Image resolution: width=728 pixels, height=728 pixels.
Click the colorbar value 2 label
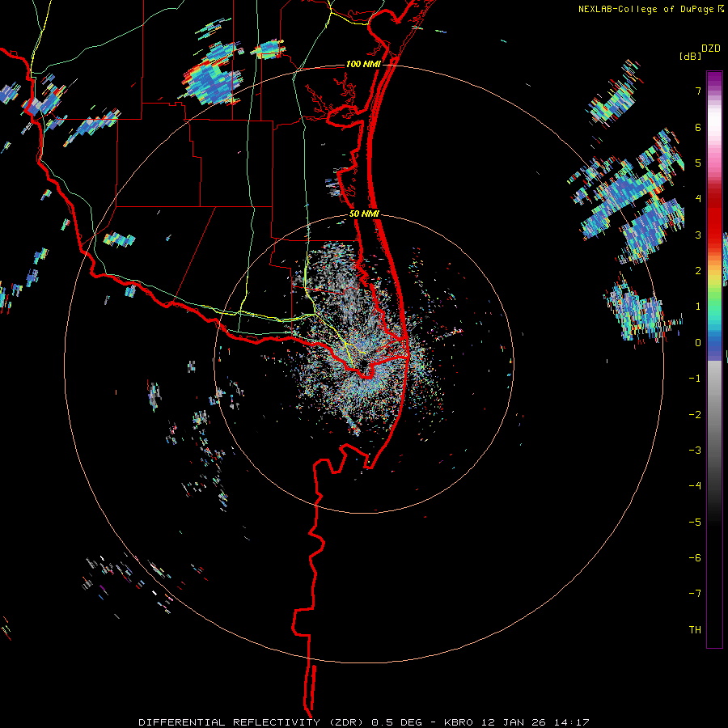point(698,271)
